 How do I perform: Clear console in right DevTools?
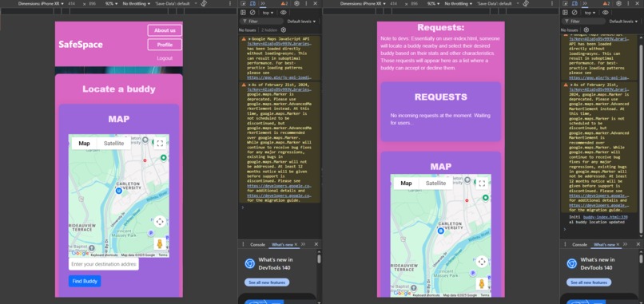[574, 13]
